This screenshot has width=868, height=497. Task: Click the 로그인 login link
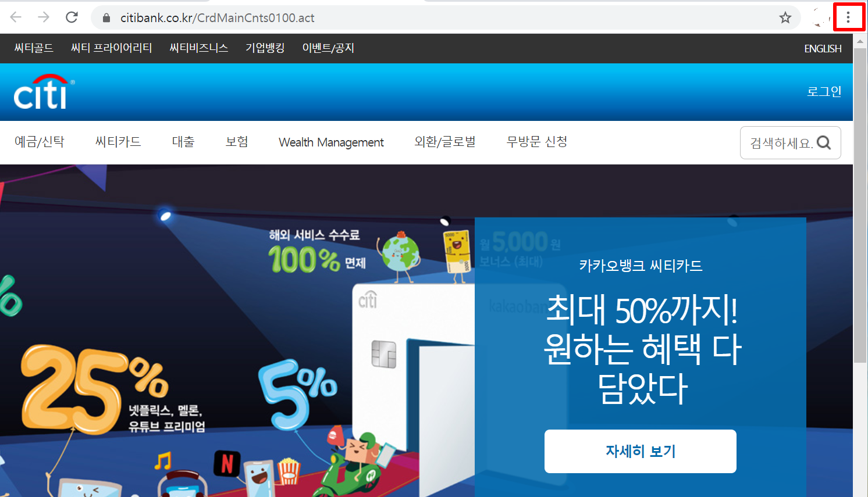824,92
